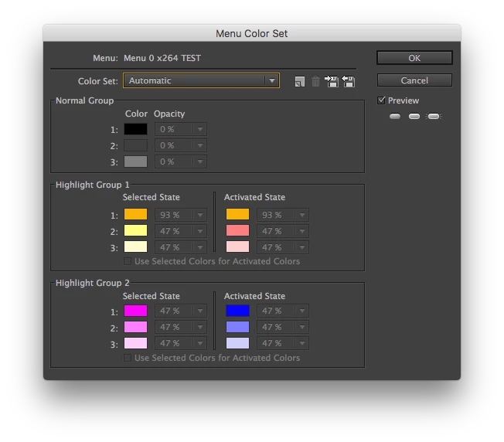504x442 pixels.
Task: Show selected state preview pill icon
Action: 414,116
